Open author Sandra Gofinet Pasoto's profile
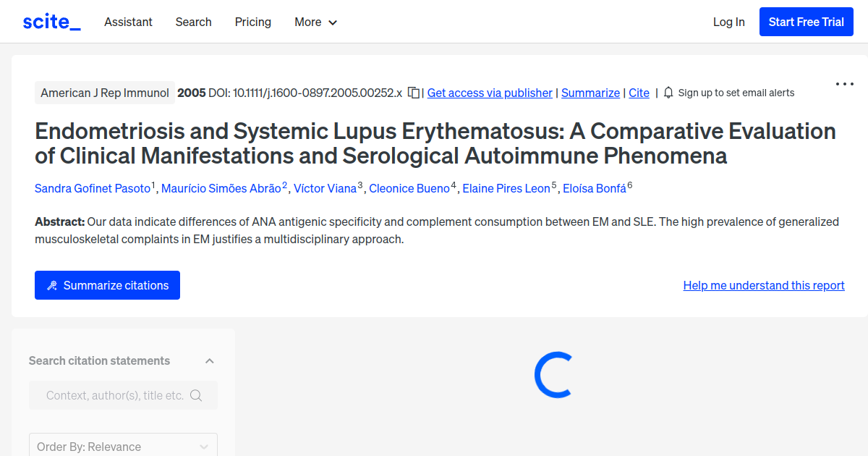The width and height of the screenshot is (868, 456). tap(93, 188)
